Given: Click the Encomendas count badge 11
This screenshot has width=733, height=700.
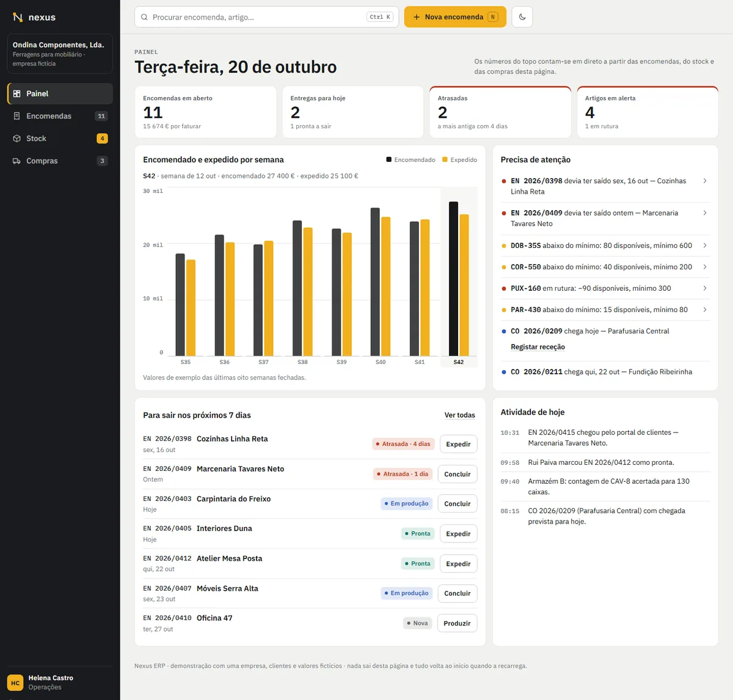Looking at the screenshot, I should tap(101, 116).
